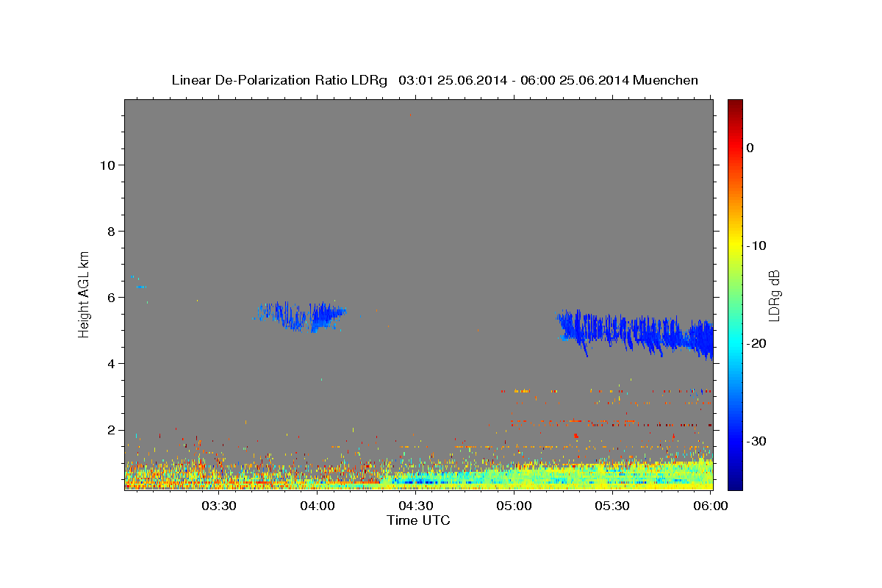Image resolution: width=882 pixels, height=588 pixels.
Task: Click the plot title 'Linear De-Polarization Ratio LDRg'
Action: pyautogui.click(x=279, y=80)
